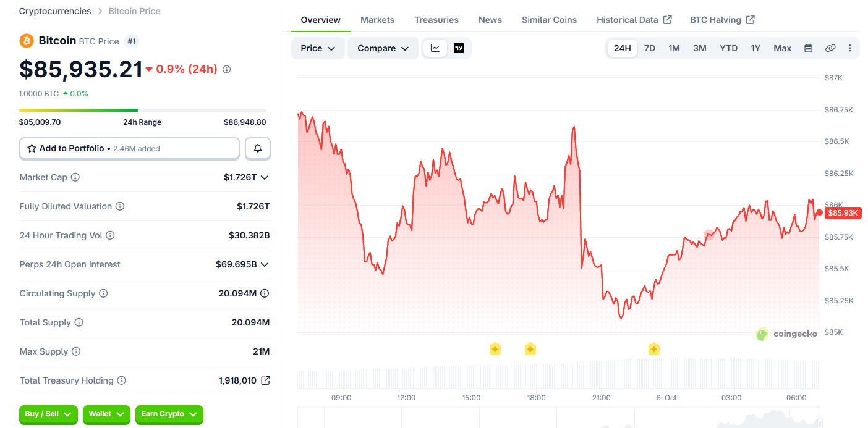Open external link icon next to 1,918,010

coord(265,380)
